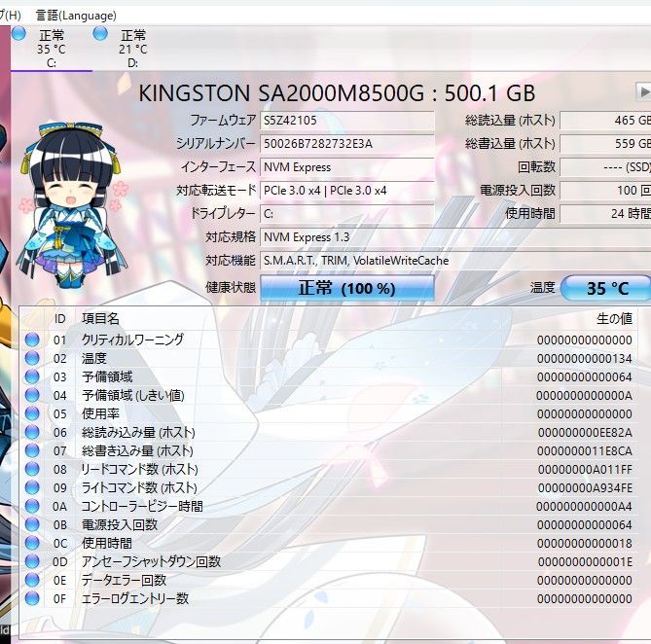Image resolution: width=651 pixels, height=644 pixels.
Task: Select the C: drive tab at 35 °C
Action: (x=51, y=49)
